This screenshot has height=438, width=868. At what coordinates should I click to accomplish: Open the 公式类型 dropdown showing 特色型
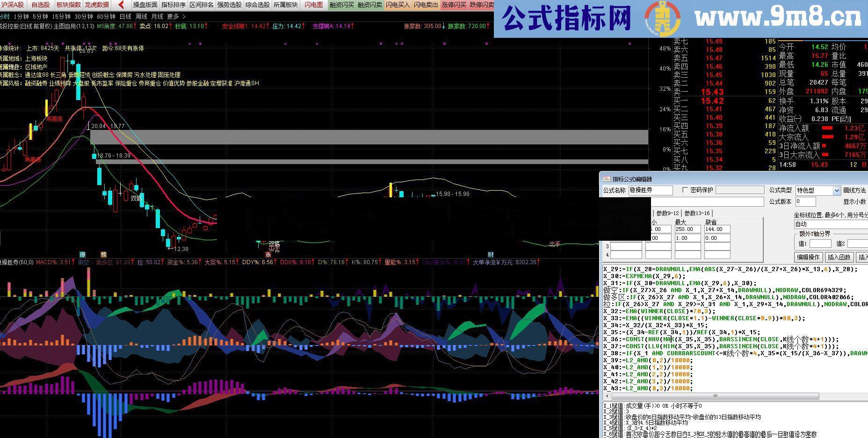[837, 191]
